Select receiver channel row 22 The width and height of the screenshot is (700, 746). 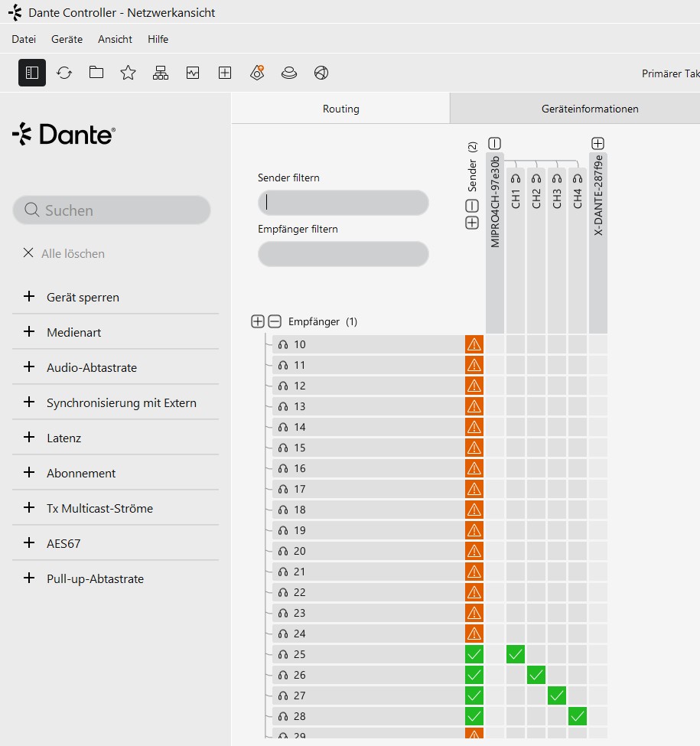pyautogui.click(x=368, y=592)
